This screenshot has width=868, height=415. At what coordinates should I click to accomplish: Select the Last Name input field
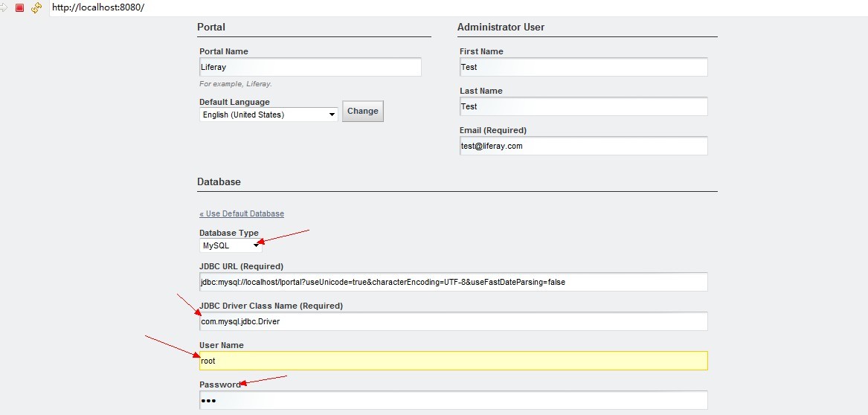pyautogui.click(x=583, y=106)
